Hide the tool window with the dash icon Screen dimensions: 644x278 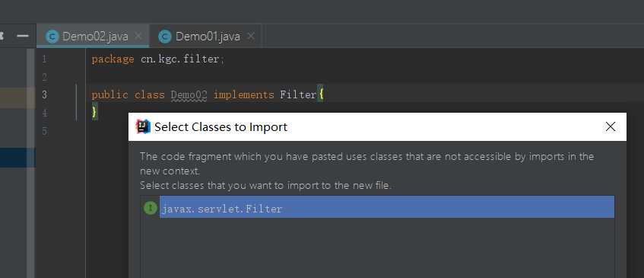click(23, 37)
